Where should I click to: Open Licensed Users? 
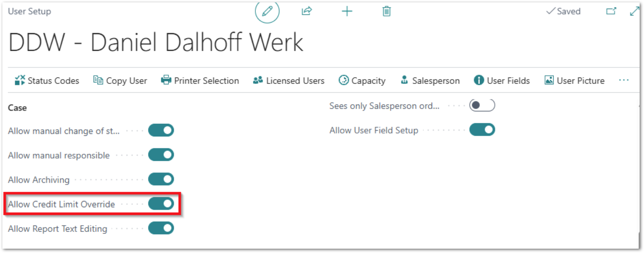(x=289, y=81)
